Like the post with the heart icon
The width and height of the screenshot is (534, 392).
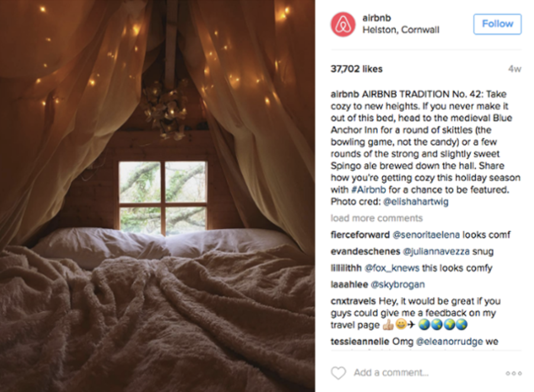click(x=339, y=373)
